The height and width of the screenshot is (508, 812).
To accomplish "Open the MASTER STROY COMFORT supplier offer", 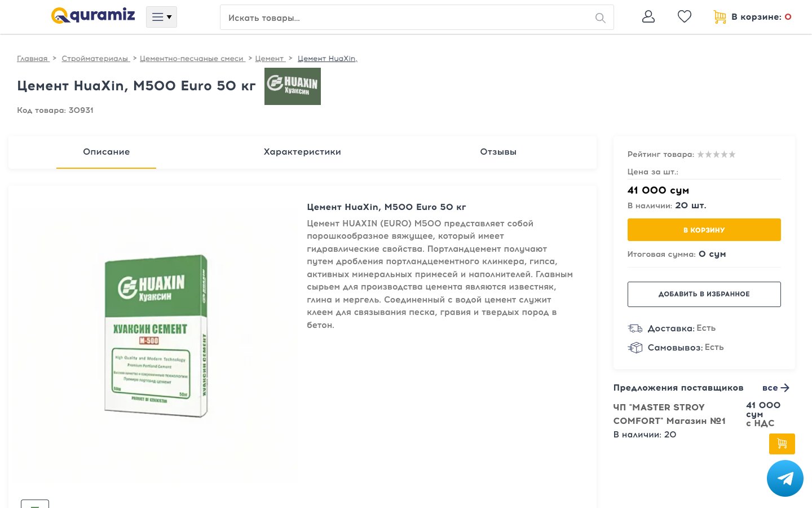I will point(669,414).
